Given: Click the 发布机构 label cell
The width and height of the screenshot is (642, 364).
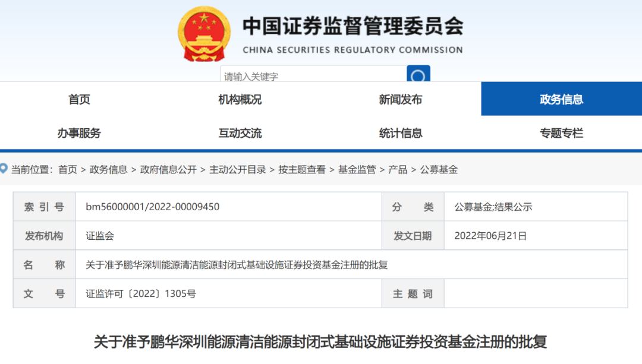Looking at the screenshot, I should 44,236.
